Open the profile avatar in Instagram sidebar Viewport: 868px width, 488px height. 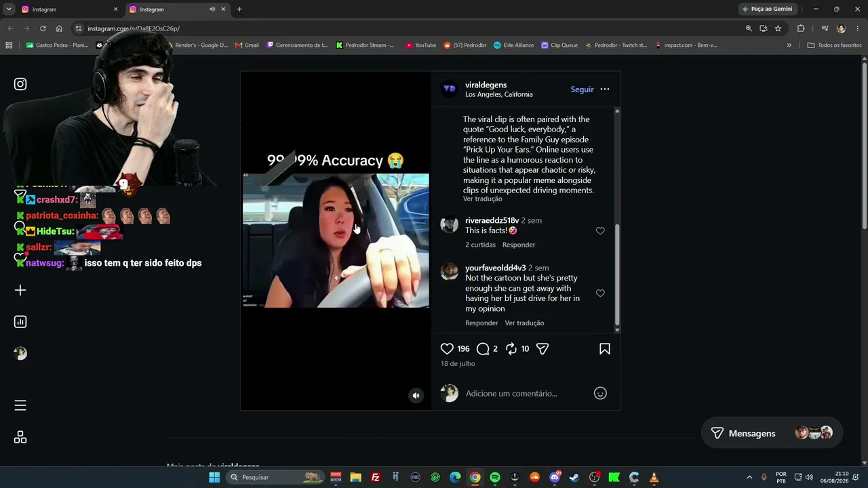click(x=20, y=353)
